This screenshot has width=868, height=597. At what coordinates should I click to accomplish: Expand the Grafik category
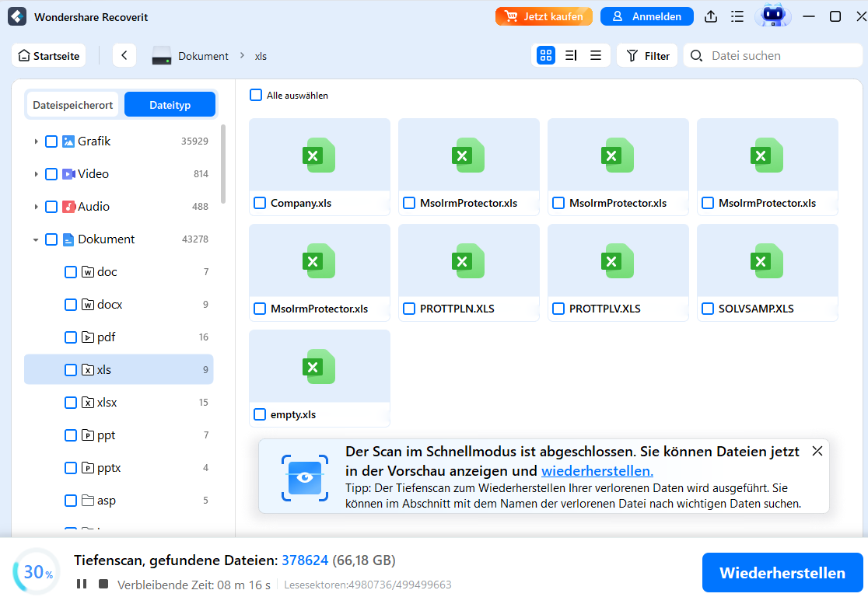pos(36,141)
